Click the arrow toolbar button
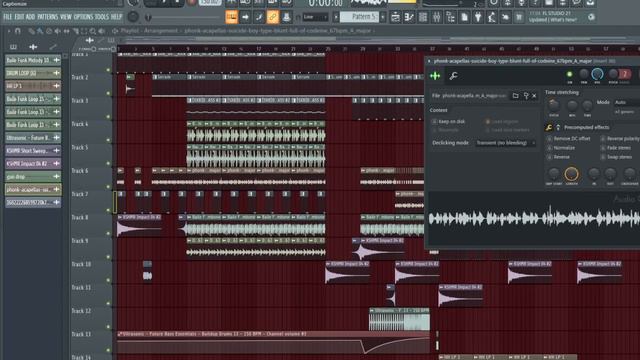The image size is (640, 360). pos(245,17)
